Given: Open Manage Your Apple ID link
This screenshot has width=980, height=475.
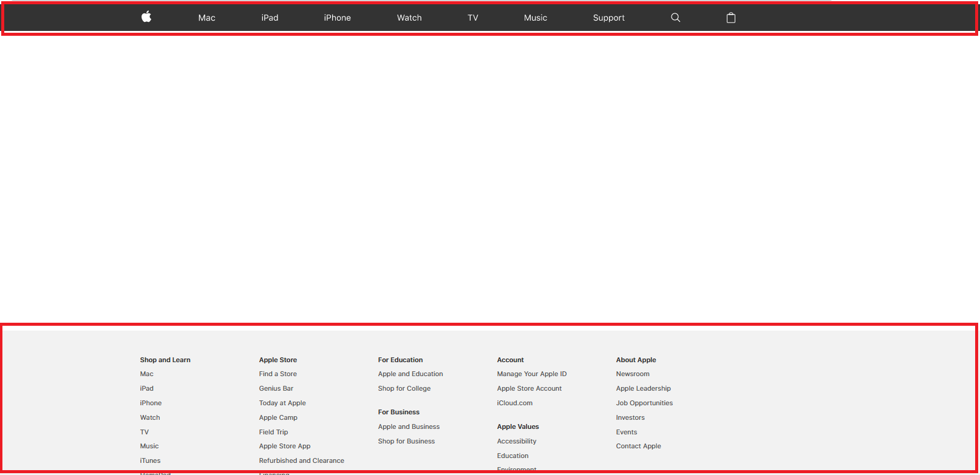Looking at the screenshot, I should click(531, 374).
